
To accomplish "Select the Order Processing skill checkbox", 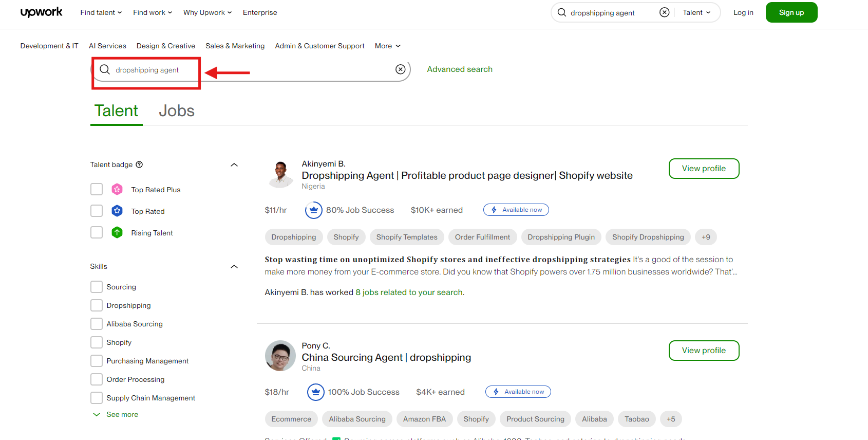I will [x=97, y=379].
